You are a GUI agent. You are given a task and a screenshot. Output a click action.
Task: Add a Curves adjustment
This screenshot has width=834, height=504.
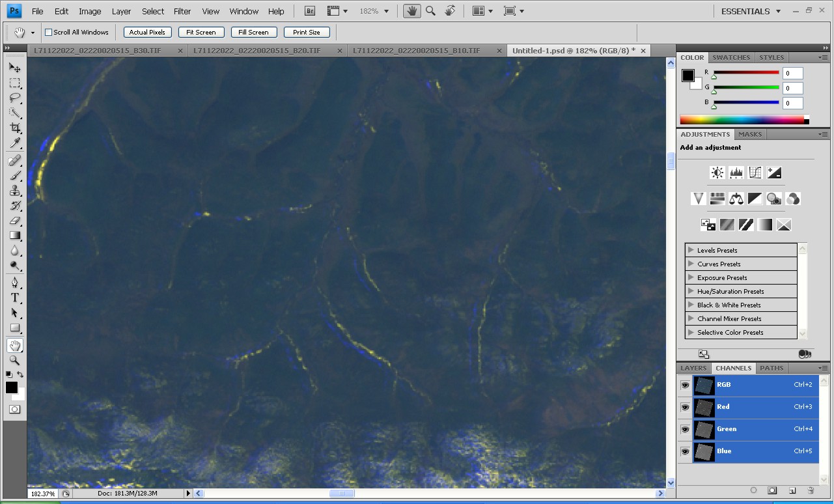[x=755, y=173]
